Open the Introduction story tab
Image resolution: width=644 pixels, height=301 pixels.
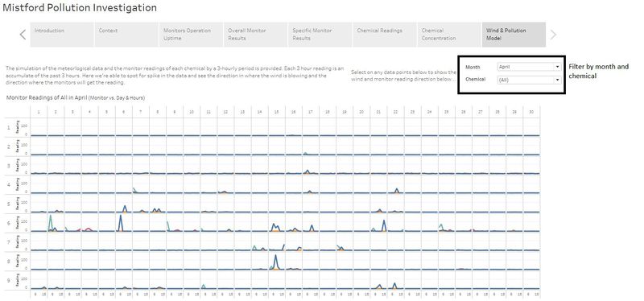[62, 35]
